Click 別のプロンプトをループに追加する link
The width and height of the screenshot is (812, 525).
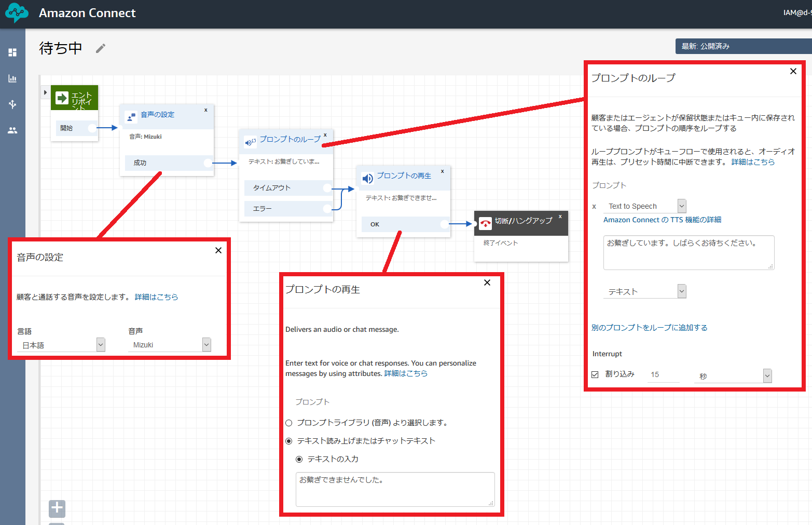coord(650,328)
